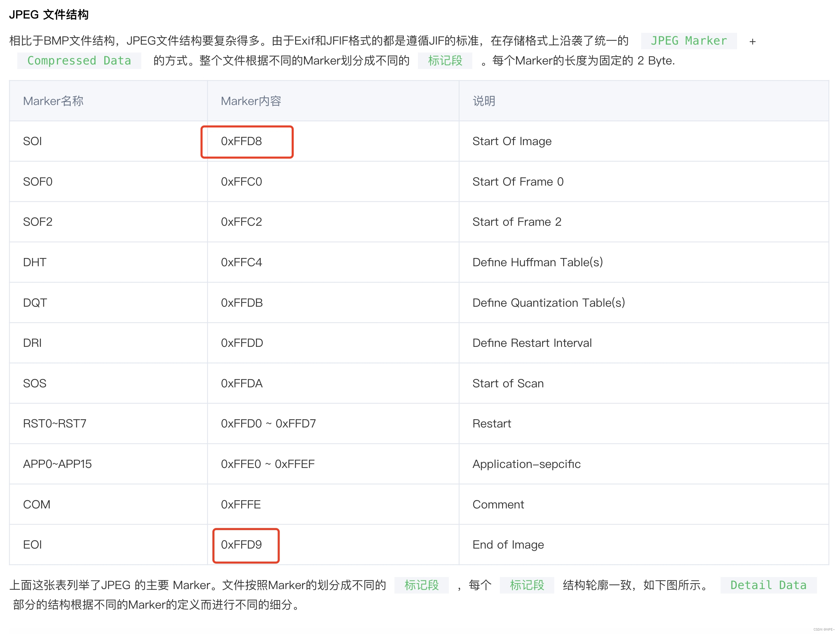Image resolution: width=840 pixels, height=634 pixels.
Task: Select the 'EOI' marker name cell
Action: [x=108, y=545]
